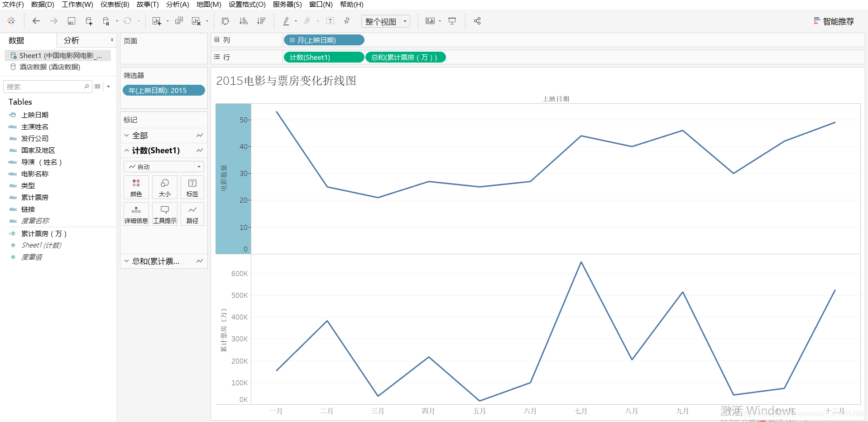This screenshot has width=868, height=422.
Task: Open the 整个视图 fit dropdown
Action: (404, 21)
